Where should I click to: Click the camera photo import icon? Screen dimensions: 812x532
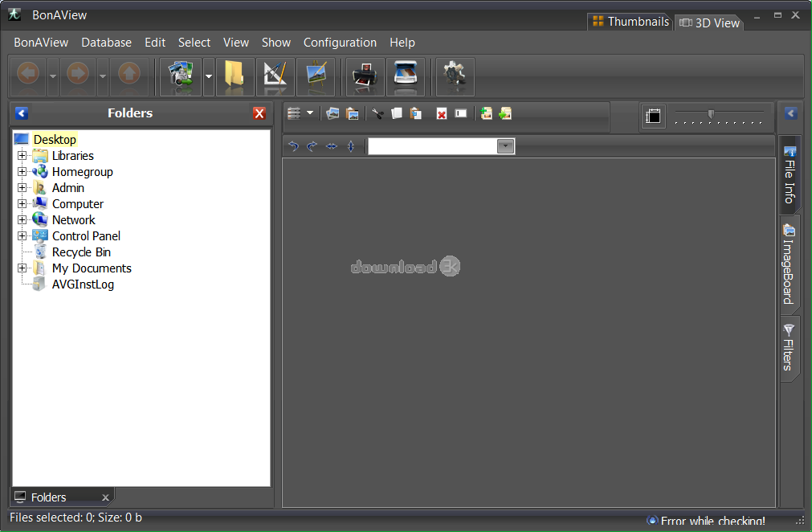180,76
